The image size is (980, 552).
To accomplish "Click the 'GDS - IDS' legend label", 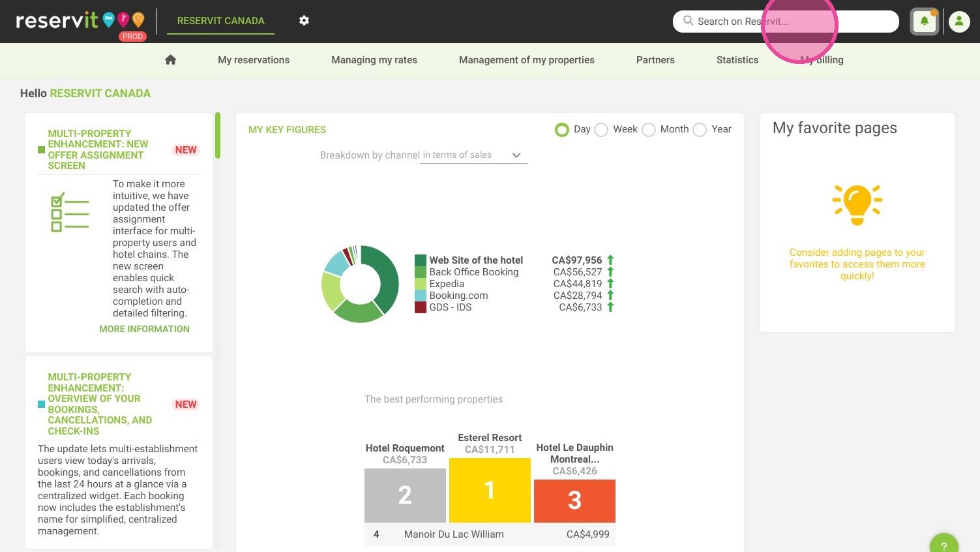I will tap(451, 307).
